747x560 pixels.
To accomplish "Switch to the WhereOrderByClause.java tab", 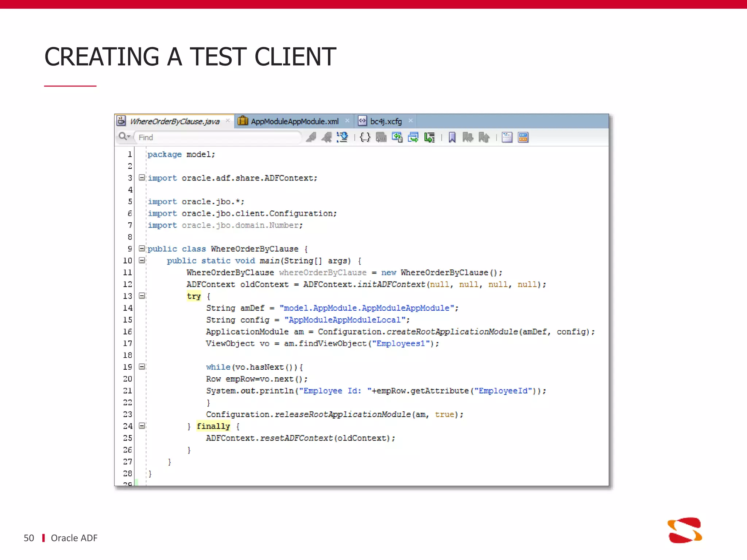I will coord(175,121).
